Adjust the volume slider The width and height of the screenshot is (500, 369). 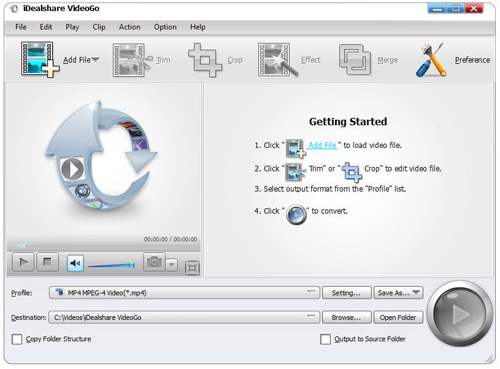[111, 265]
